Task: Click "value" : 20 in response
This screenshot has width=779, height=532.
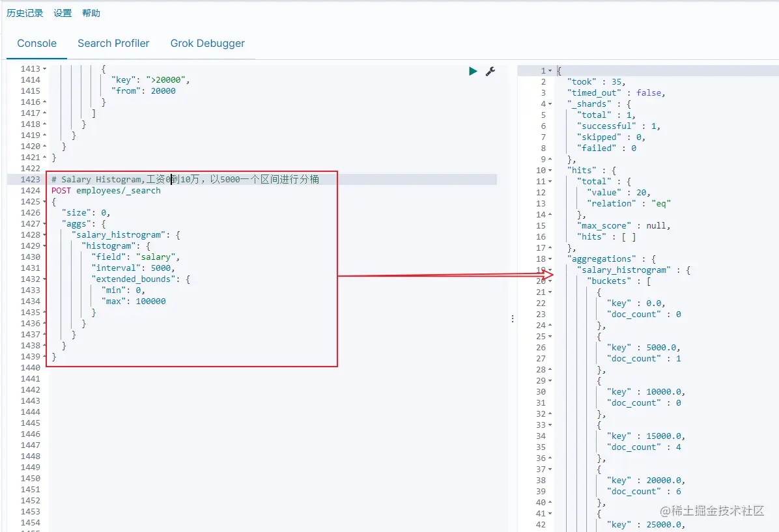Action: tap(619, 193)
